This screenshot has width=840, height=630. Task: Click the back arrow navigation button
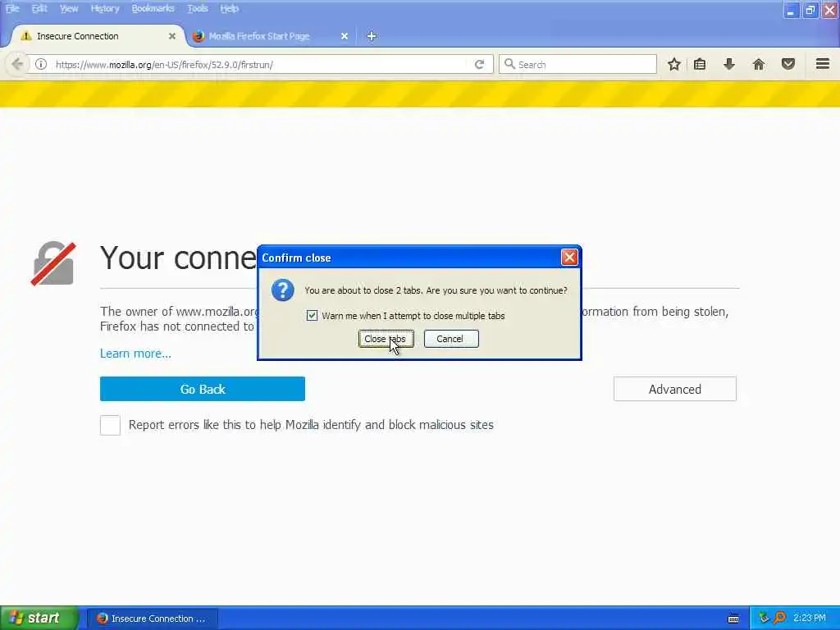17,64
